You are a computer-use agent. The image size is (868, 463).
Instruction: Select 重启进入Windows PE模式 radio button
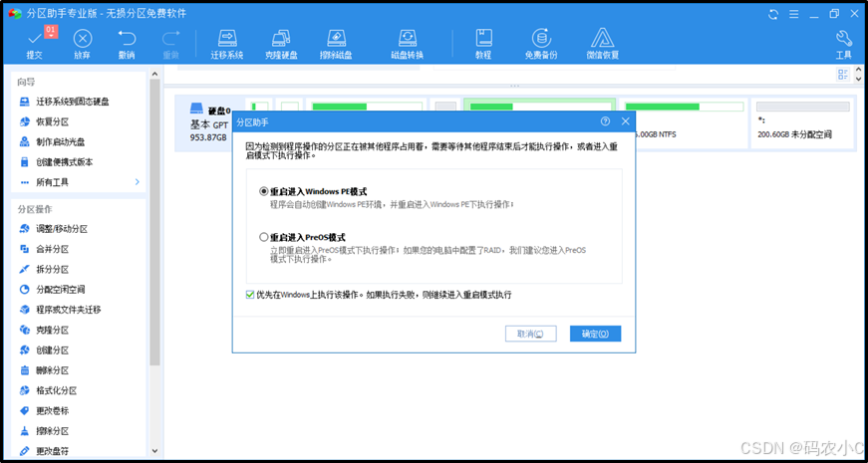tap(263, 192)
